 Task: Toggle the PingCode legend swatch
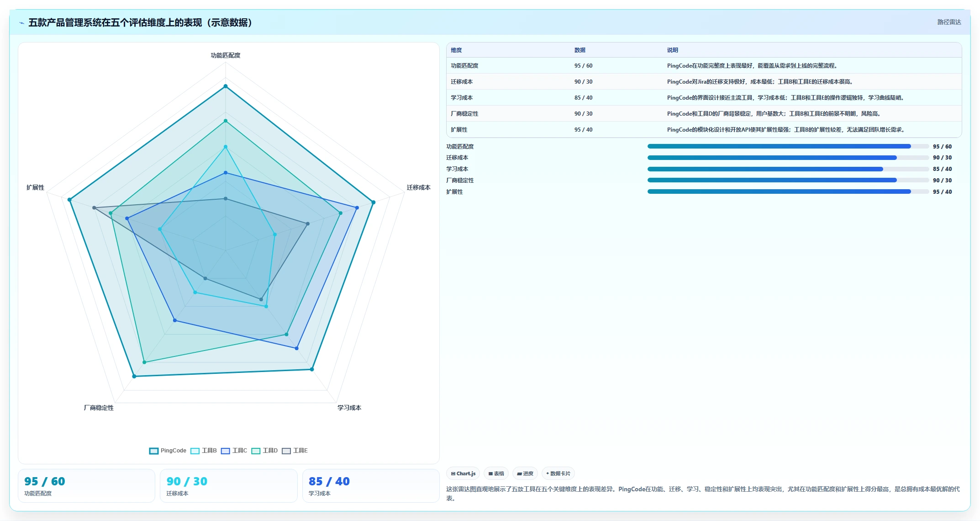[154, 451]
